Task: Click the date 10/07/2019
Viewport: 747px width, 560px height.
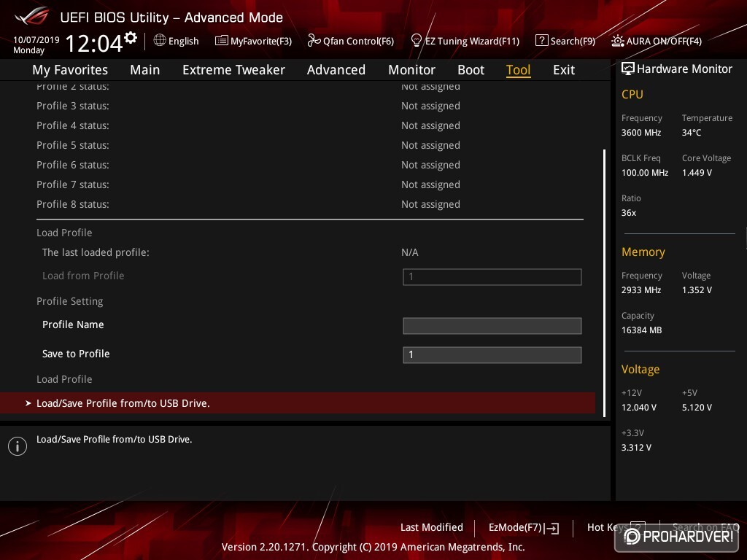Action: (x=36, y=39)
